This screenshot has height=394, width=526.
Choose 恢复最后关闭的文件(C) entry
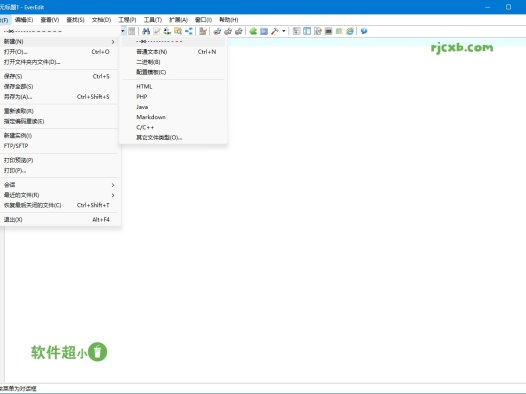click(x=60, y=205)
